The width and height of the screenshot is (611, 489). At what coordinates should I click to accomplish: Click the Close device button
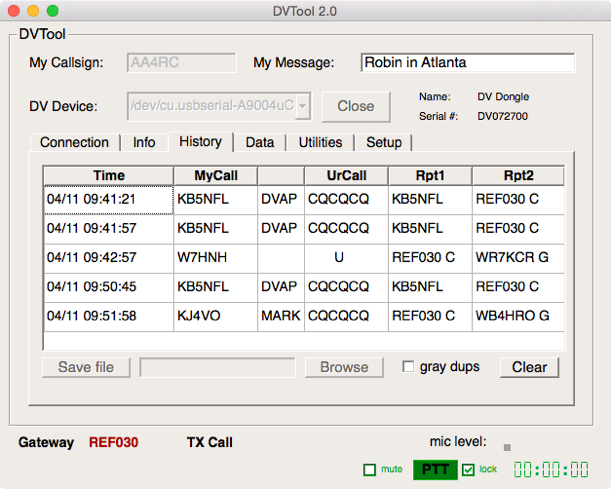click(x=355, y=105)
